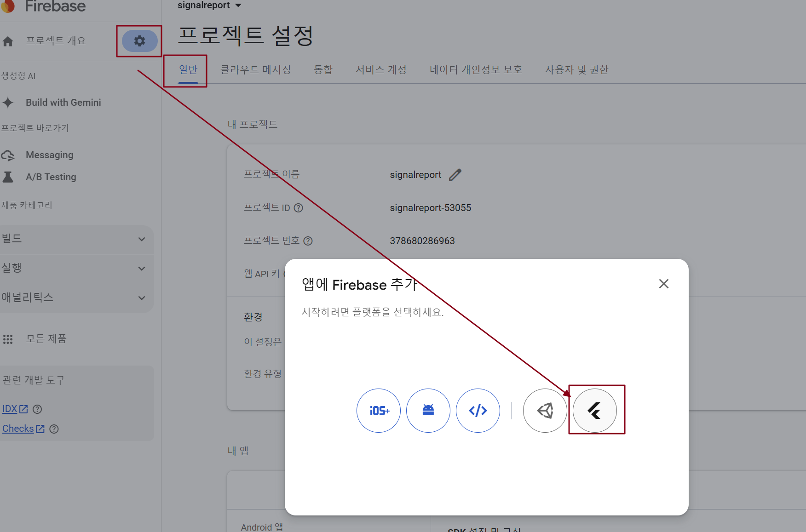Click the A/B Testing flask icon
This screenshot has width=806, height=532.
(x=8, y=177)
